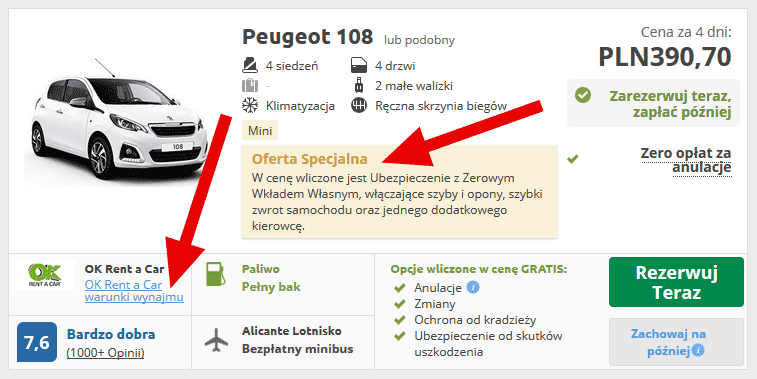Click the Rezerwuj Teraz button
757x379 pixels.
[x=676, y=282]
